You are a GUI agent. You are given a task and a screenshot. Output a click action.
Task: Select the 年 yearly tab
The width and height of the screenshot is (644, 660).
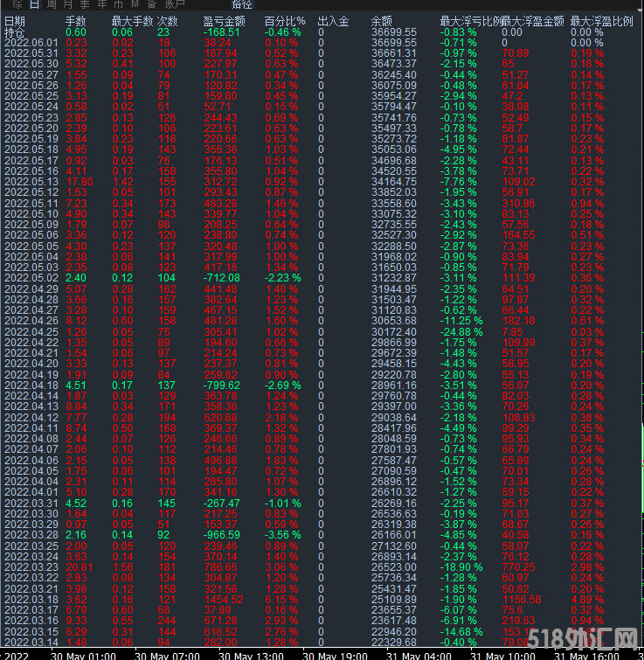(x=102, y=5)
